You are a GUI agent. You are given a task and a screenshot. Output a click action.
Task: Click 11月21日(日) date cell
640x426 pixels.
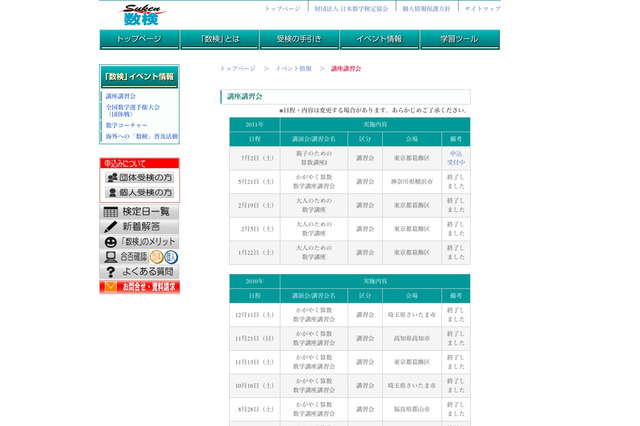255,338
